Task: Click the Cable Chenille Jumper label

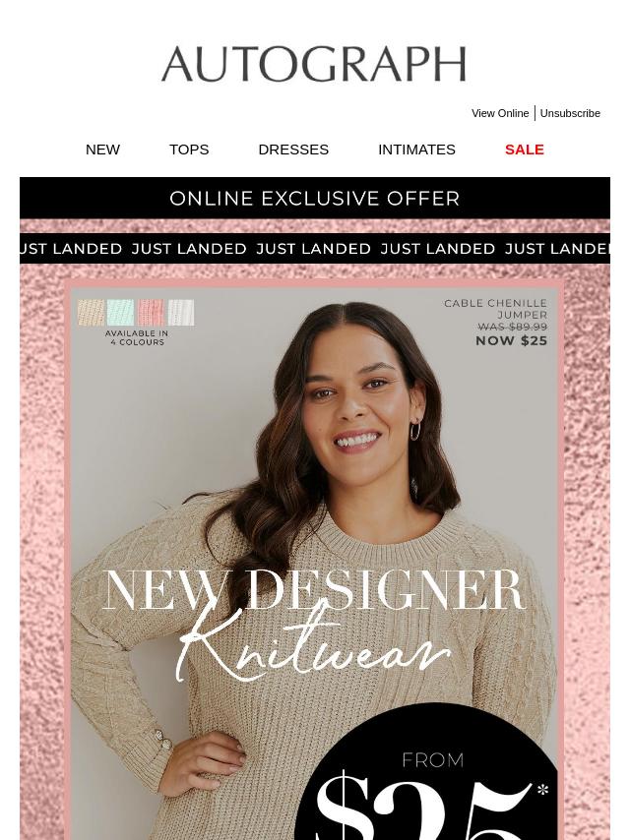Action: click(495, 309)
